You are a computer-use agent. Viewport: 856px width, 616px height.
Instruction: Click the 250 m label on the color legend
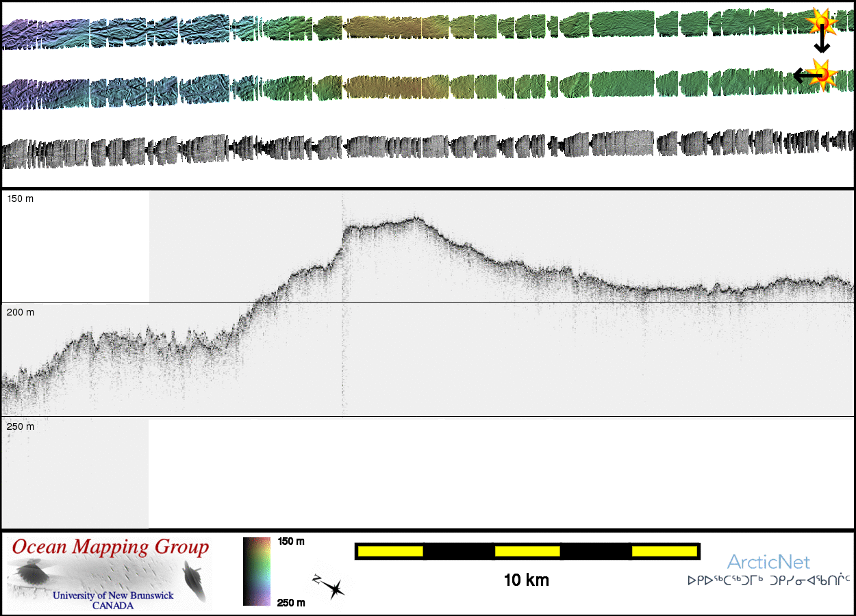tap(291, 602)
